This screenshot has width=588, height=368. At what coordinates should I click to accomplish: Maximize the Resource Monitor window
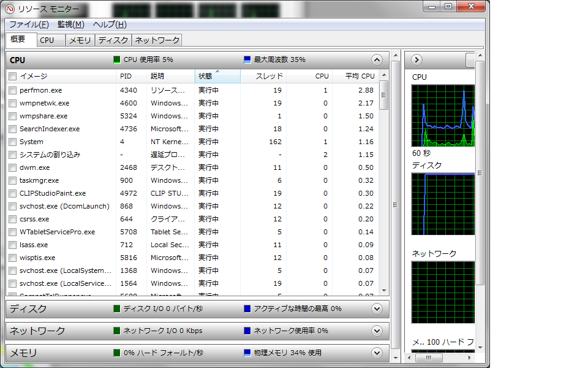coord(448,6)
